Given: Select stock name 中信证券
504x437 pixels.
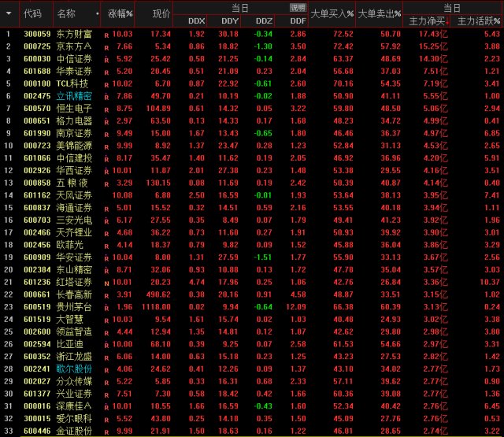Looking at the screenshot, I should tap(74, 59).
